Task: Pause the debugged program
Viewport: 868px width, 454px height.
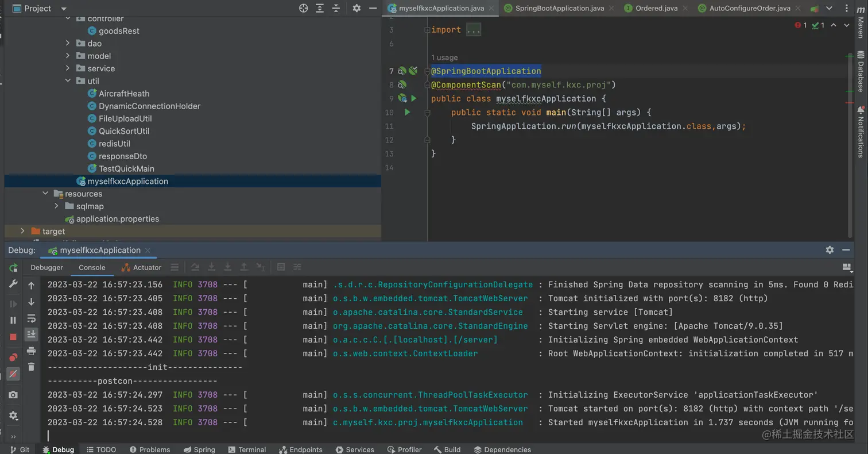Action: (x=13, y=321)
